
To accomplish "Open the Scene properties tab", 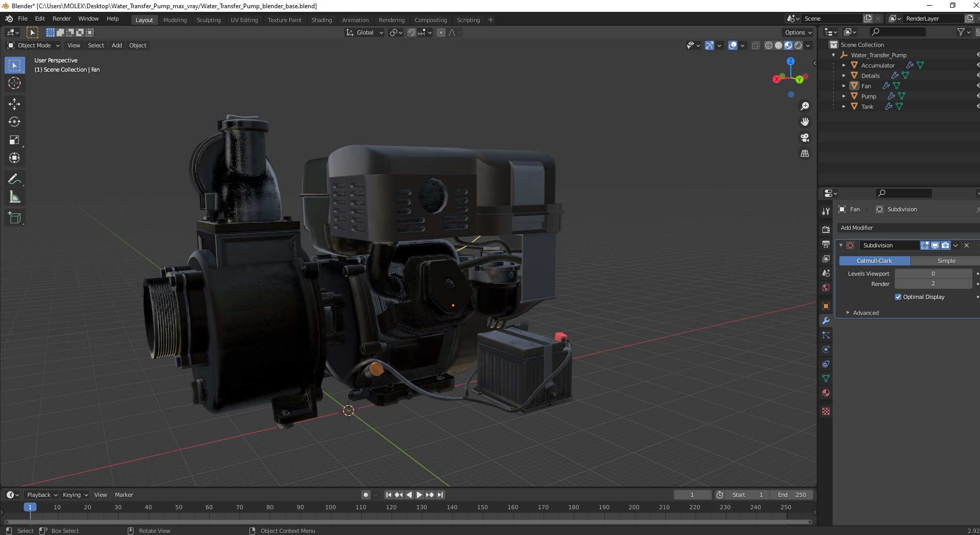I will point(826,273).
